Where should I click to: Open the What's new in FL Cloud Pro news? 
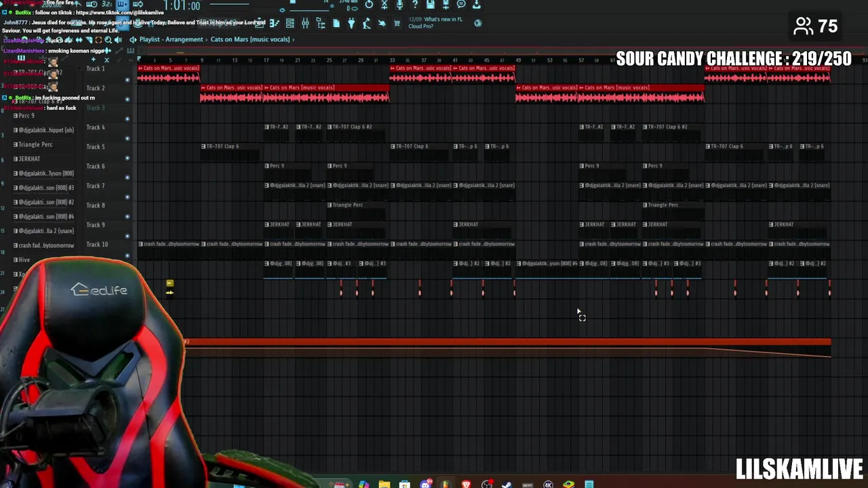(435, 22)
